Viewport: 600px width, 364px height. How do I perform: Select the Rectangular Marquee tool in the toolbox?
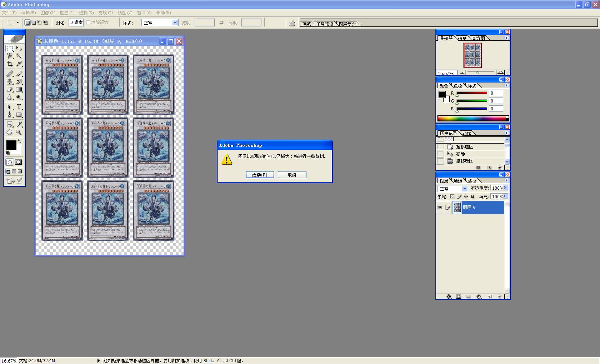click(x=10, y=48)
